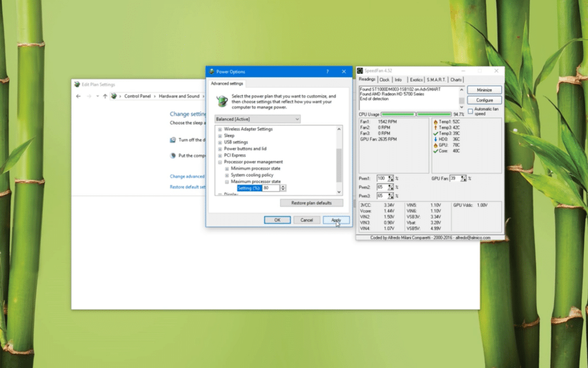Image resolution: width=588 pixels, height=368 pixels.
Task: Expand Minimum processor state node
Action: click(227, 168)
